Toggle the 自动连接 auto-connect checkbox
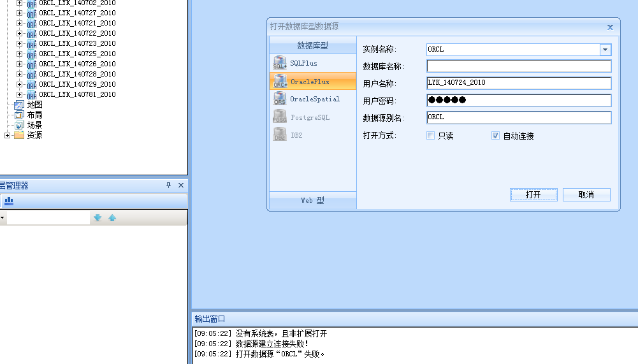This screenshot has width=638, height=364. (495, 136)
